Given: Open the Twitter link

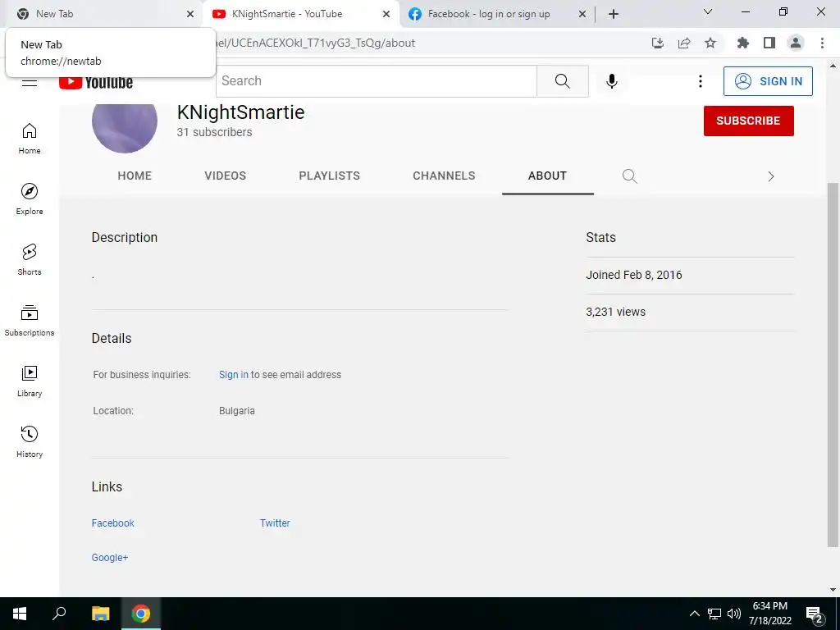Looking at the screenshot, I should [275, 523].
